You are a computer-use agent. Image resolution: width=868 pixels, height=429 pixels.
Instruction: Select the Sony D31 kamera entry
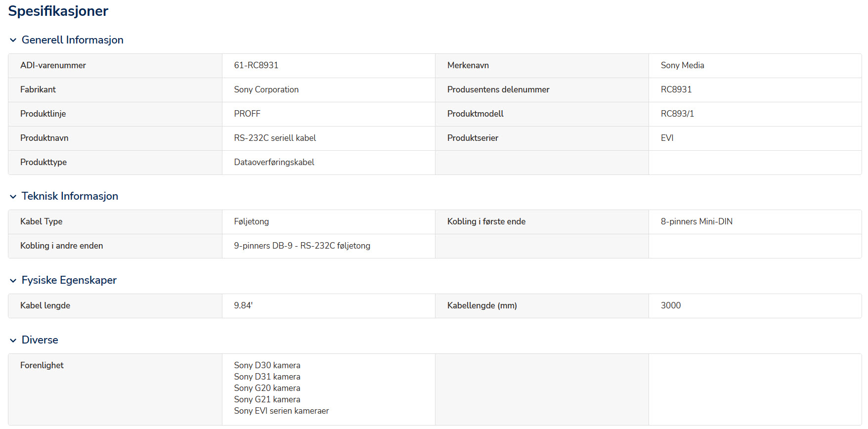pos(267,377)
